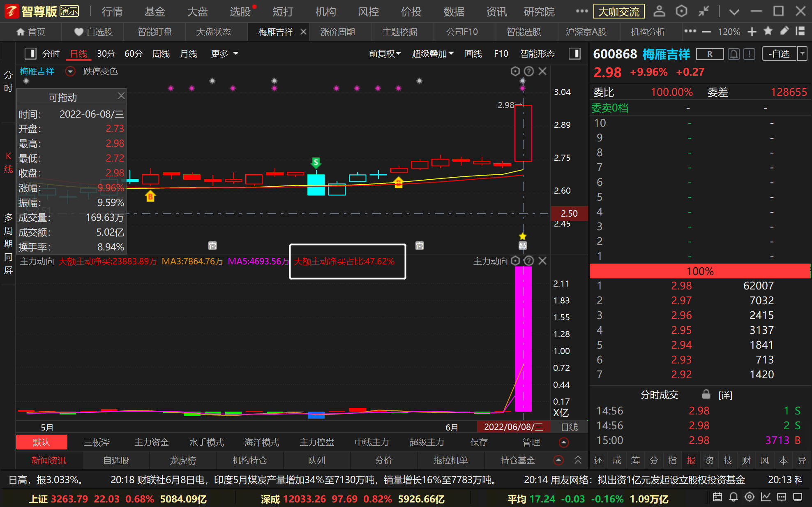Click the 默认 indicator button
This screenshot has width=812, height=507.
coord(42,442)
